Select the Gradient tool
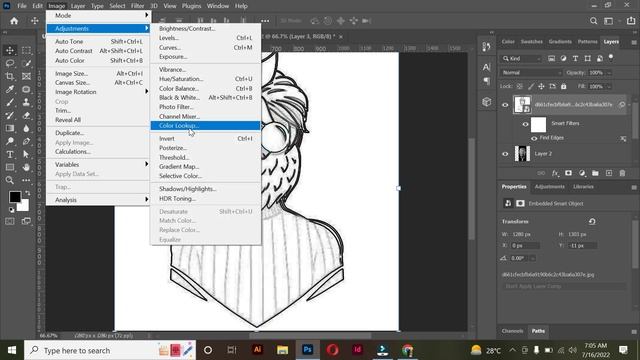 pyautogui.click(x=10, y=129)
